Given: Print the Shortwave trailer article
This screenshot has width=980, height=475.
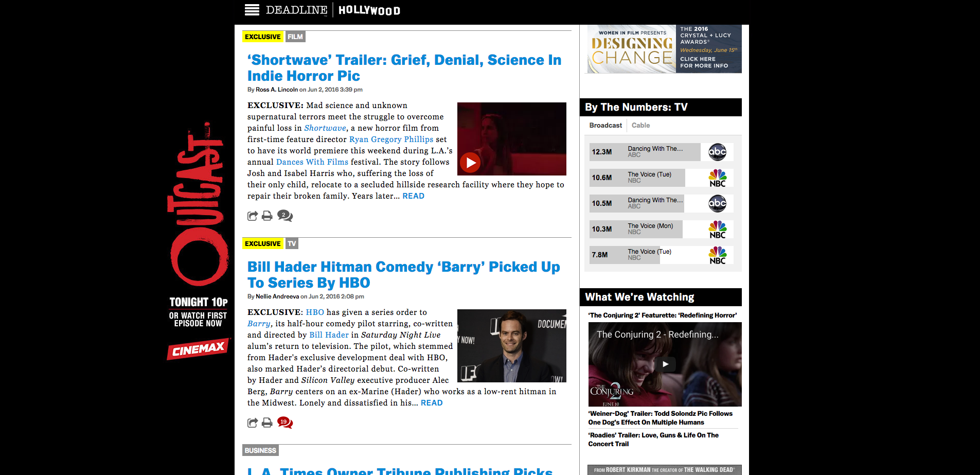Looking at the screenshot, I should coord(267,216).
